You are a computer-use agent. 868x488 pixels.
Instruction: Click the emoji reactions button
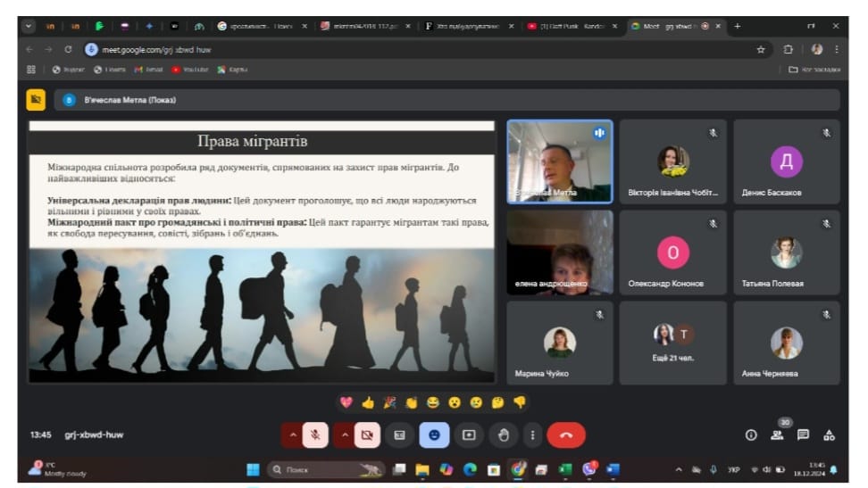[434, 434]
